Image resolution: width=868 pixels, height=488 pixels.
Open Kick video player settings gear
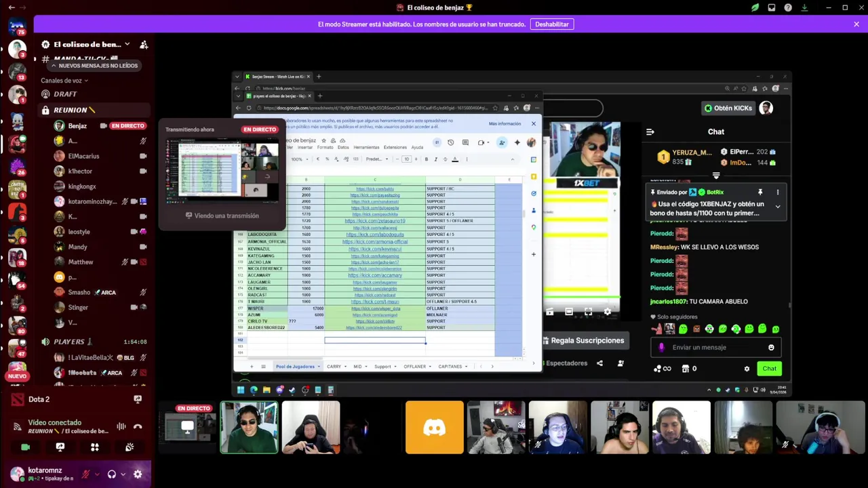tap(608, 312)
